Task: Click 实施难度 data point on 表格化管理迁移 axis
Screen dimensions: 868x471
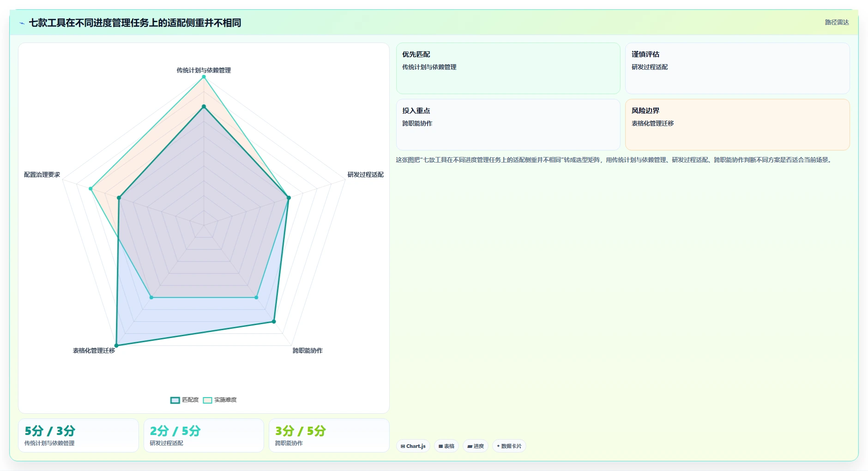Action: [151, 297]
